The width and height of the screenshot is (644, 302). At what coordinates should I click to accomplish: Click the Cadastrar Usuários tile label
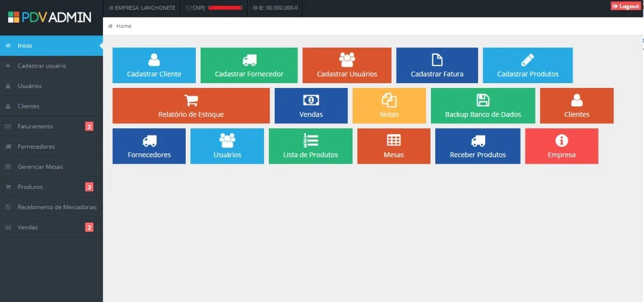[347, 74]
